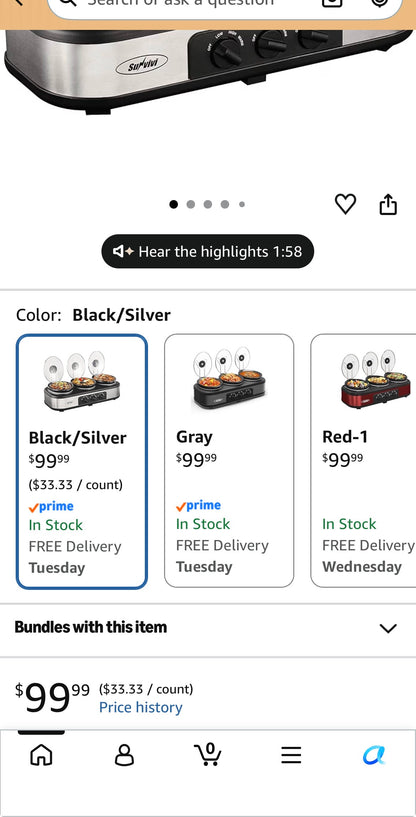The width and height of the screenshot is (416, 817).
Task: Tap the Red-1 slow cooker thumbnail
Action: [372, 379]
